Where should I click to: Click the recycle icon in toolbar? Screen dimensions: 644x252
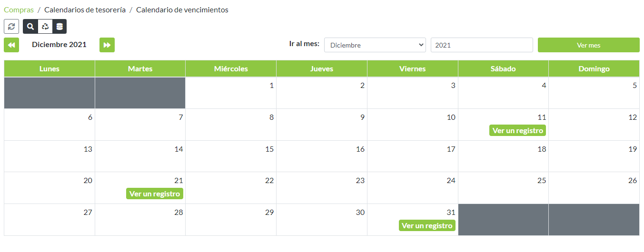click(45, 27)
